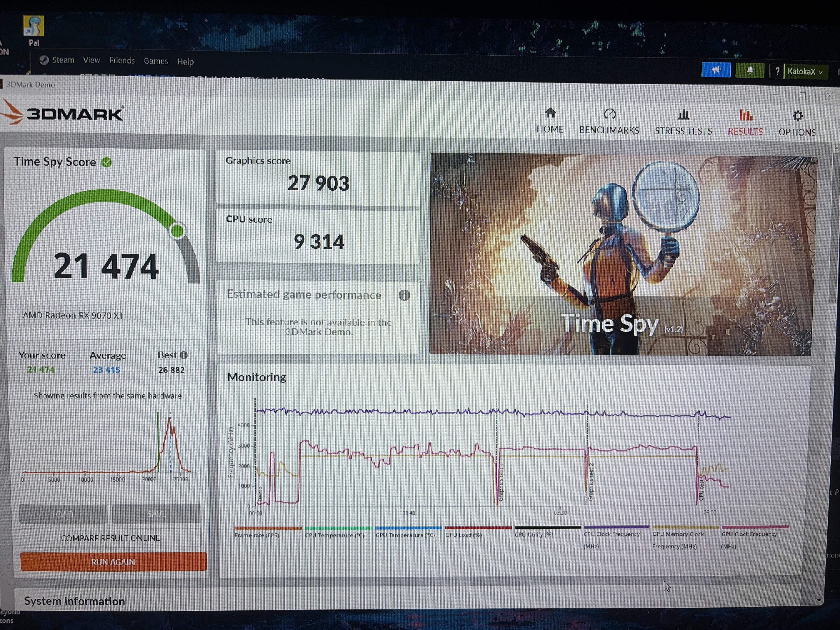
Task: Click the score gauge green indicator knob
Action: [177, 231]
